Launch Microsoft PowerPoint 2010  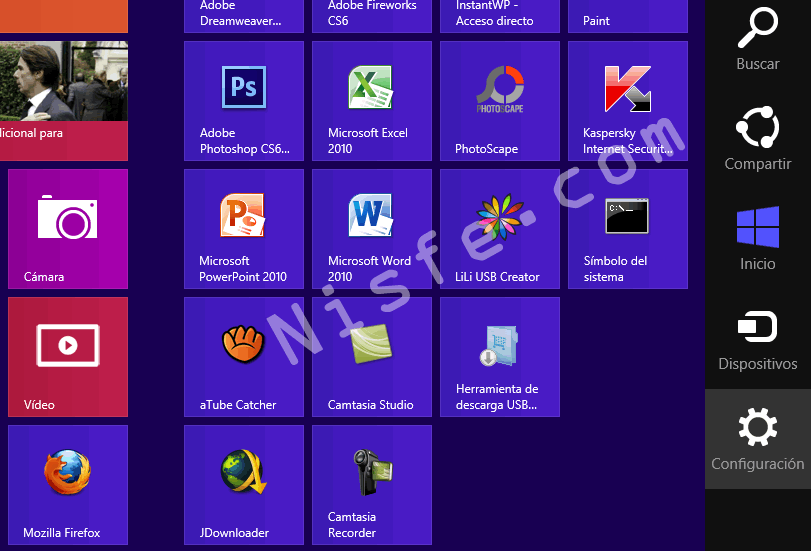[x=244, y=229]
